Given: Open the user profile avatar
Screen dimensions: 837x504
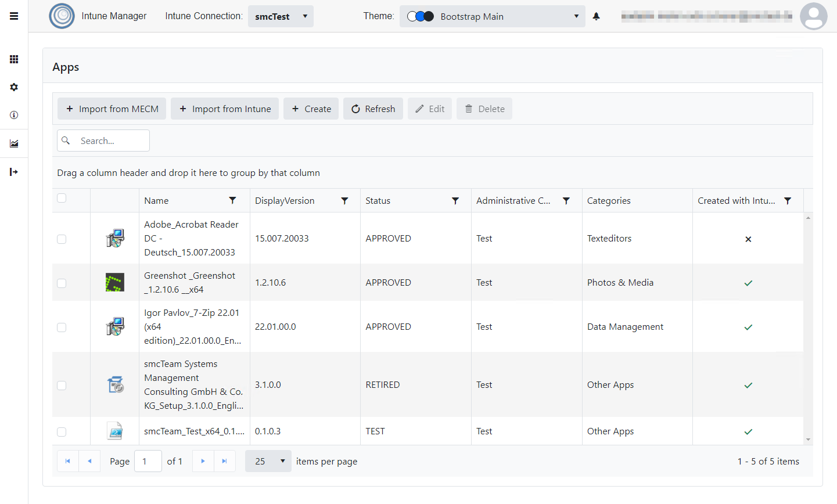Looking at the screenshot, I should pos(813,16).
